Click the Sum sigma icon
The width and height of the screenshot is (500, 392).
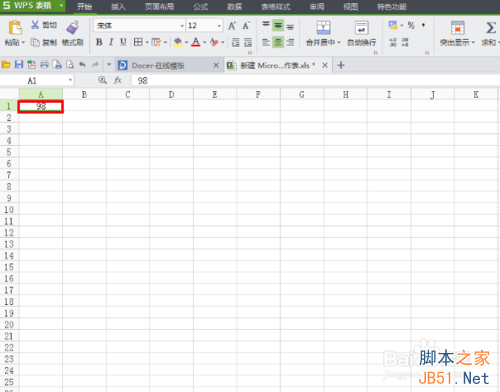tap(491, 28)
